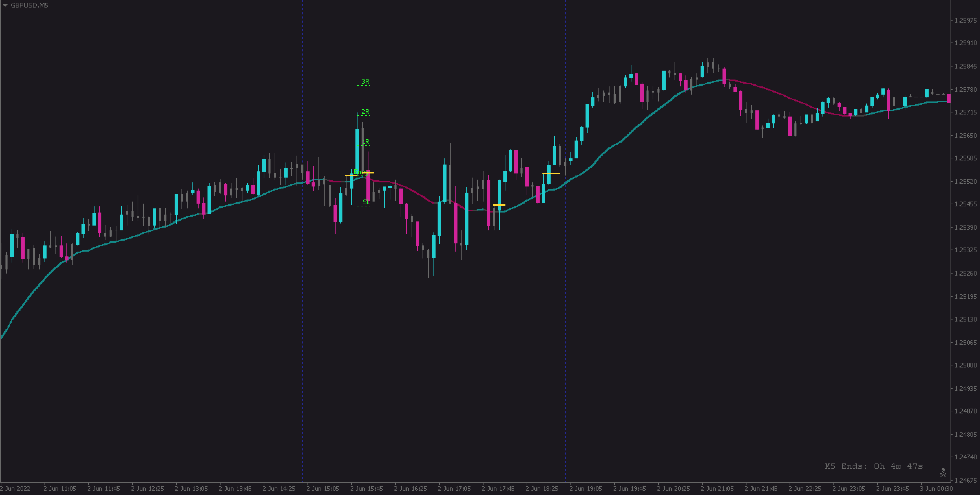This screenshot has height=495, width=980.
Task: Click the 1.25975 price at top of scale
Action: click(965, 21)
